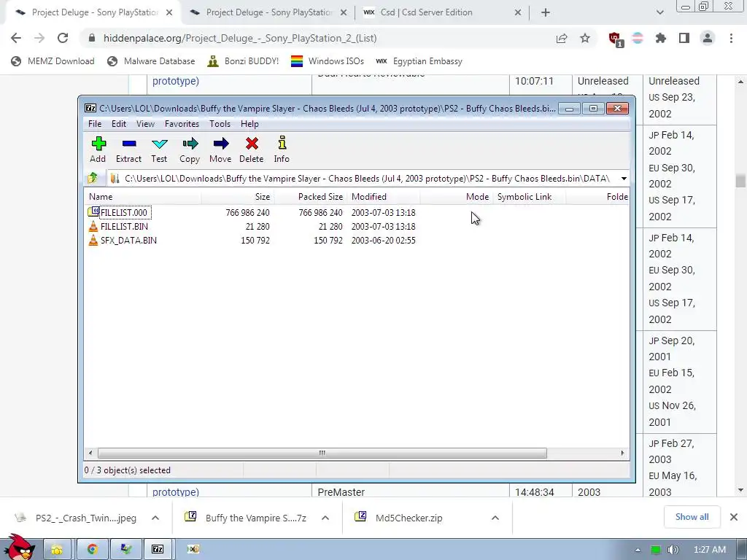Image resolution: width=747 pixels, height=560 pixels.
Task: Open Malware Database bookmark
Action: click(152, 61)
